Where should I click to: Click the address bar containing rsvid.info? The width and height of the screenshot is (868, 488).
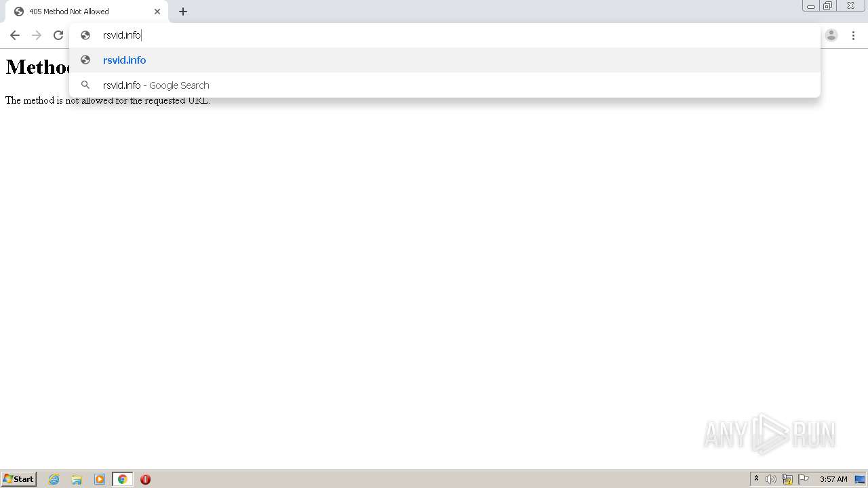coord(444,35)
